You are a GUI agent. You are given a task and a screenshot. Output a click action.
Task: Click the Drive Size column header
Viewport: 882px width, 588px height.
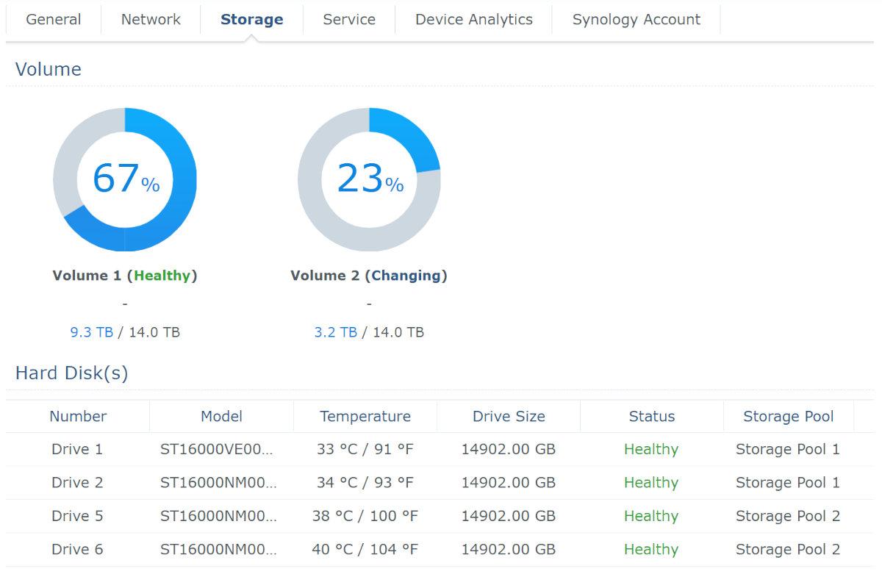tap(509, 417)
